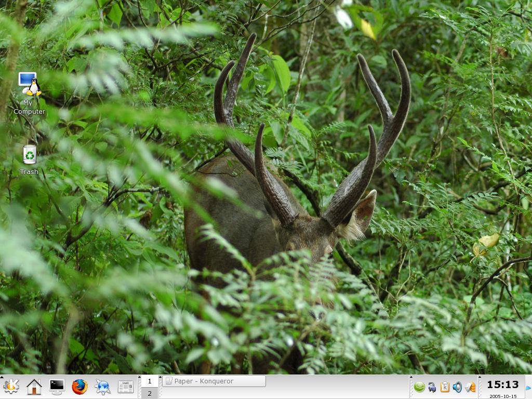Switch to virtual desktop 2

pyautogui.click(x=150, y=393)
